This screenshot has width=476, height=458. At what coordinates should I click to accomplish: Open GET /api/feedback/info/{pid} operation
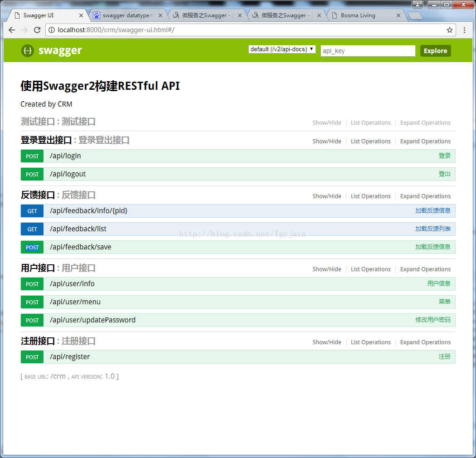coord(238,211)
